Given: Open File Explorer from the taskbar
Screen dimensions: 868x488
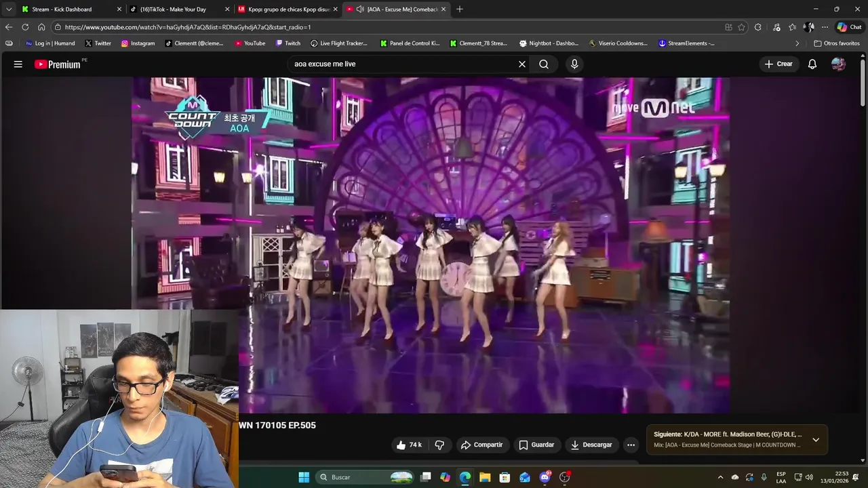Looking at the screenshot, I should (x=485, y=477).
